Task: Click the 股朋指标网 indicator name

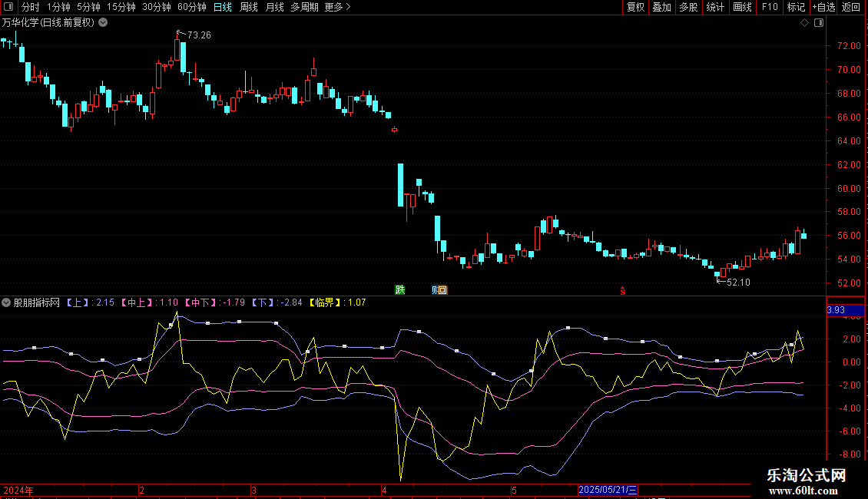Action: 37,302
